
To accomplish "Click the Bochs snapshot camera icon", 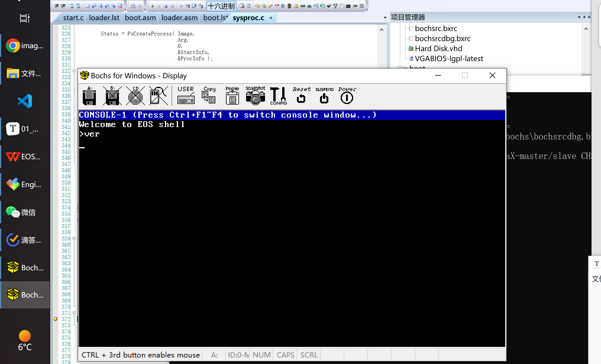I will coord(255,96).
